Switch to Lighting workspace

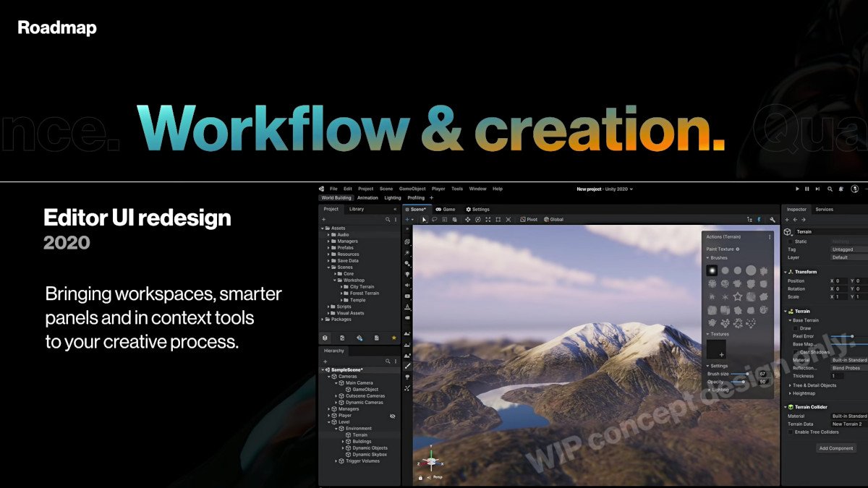point(393,197)
